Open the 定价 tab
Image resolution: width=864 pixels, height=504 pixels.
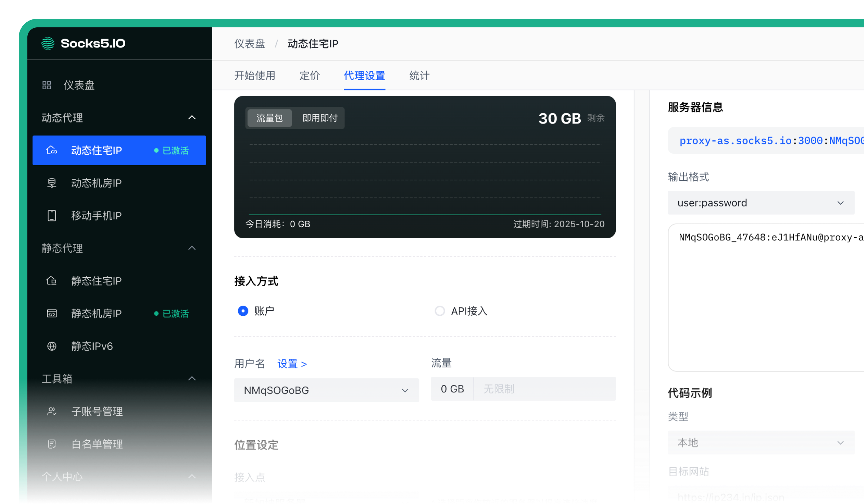pyautogui.click(x=310, y=76)
